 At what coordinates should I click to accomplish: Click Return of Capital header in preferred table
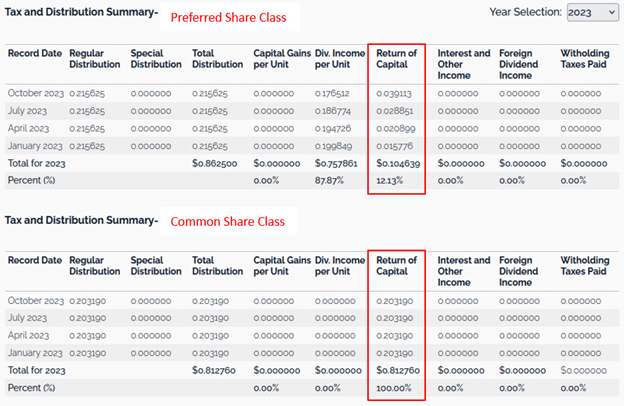(x=396, y=58)
